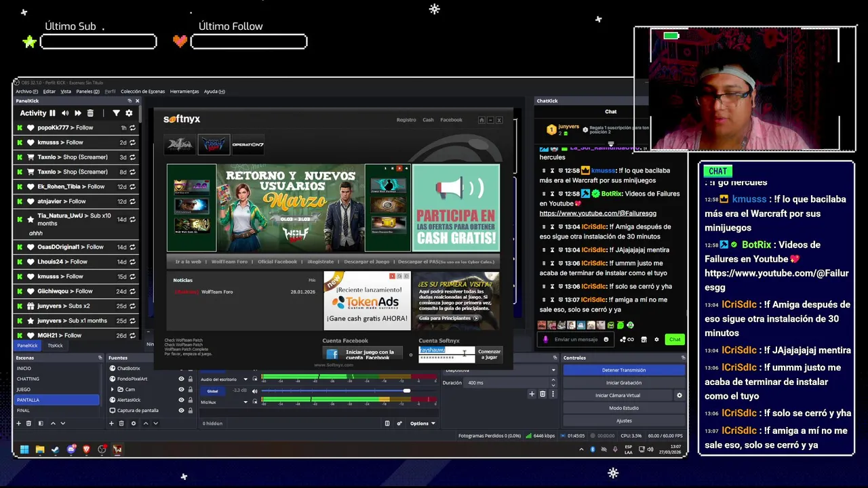Open Ajustes in the Controles panel
Viewport: 868px width, 488px height.
tap(624, 421)
